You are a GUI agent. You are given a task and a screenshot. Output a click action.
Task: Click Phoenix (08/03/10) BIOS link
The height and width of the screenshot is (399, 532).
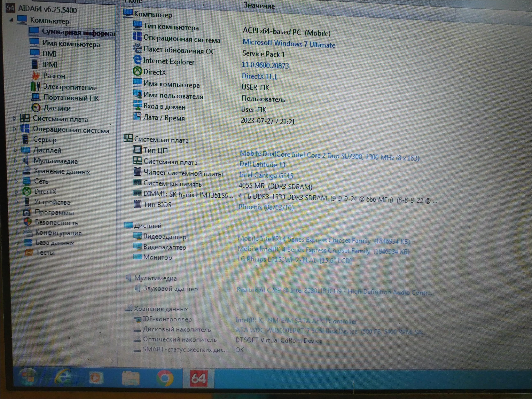tap(266, 207)
